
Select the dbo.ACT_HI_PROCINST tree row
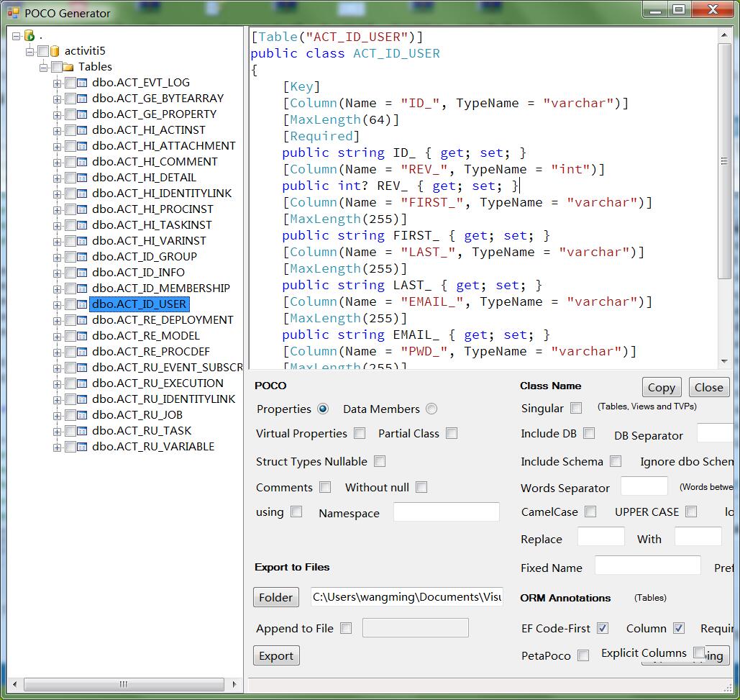tap(152, 209)
